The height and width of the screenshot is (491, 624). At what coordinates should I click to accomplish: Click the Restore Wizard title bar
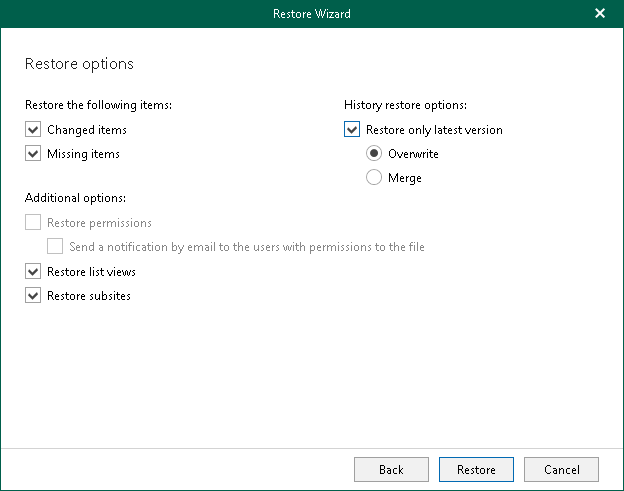tap(311, 14)
